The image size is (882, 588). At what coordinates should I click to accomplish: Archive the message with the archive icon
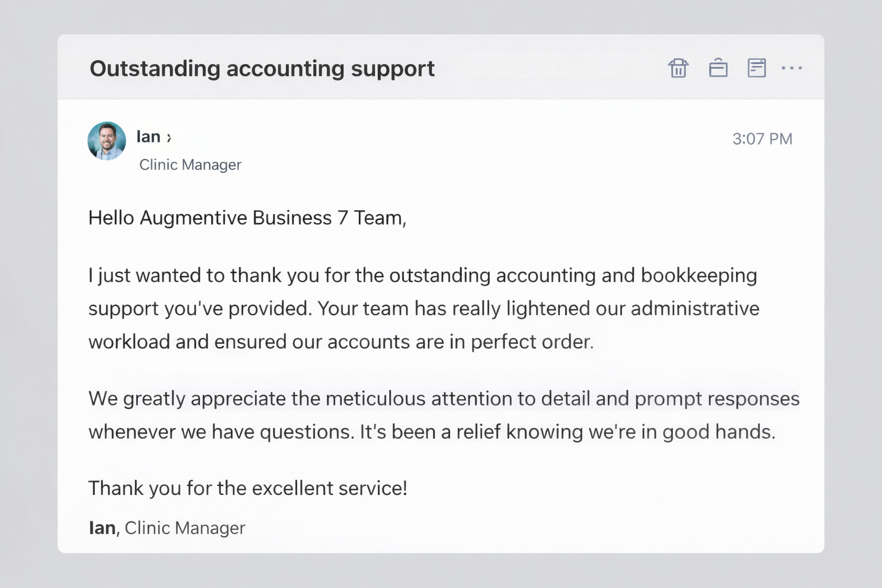[x=718, y=68]
